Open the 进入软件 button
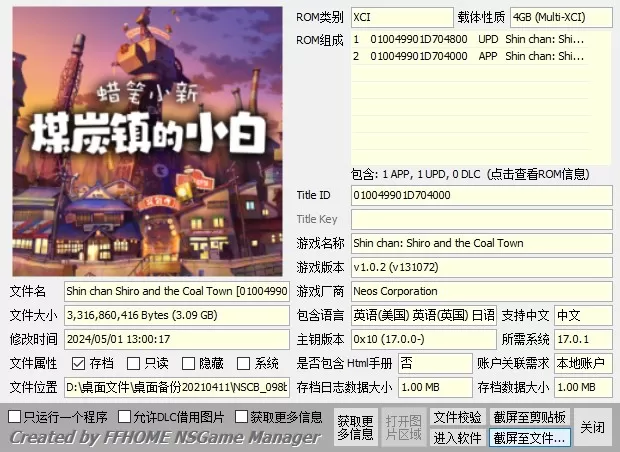 457,438
